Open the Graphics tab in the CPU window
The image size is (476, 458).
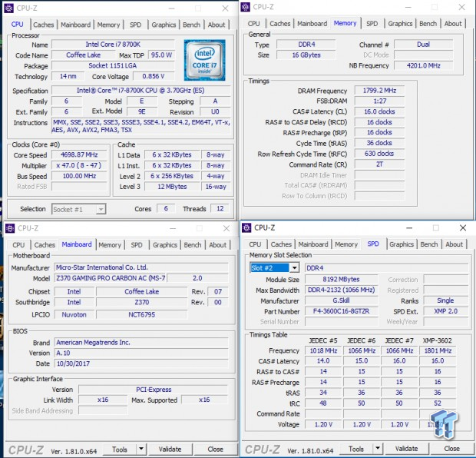tap(164, 25)
